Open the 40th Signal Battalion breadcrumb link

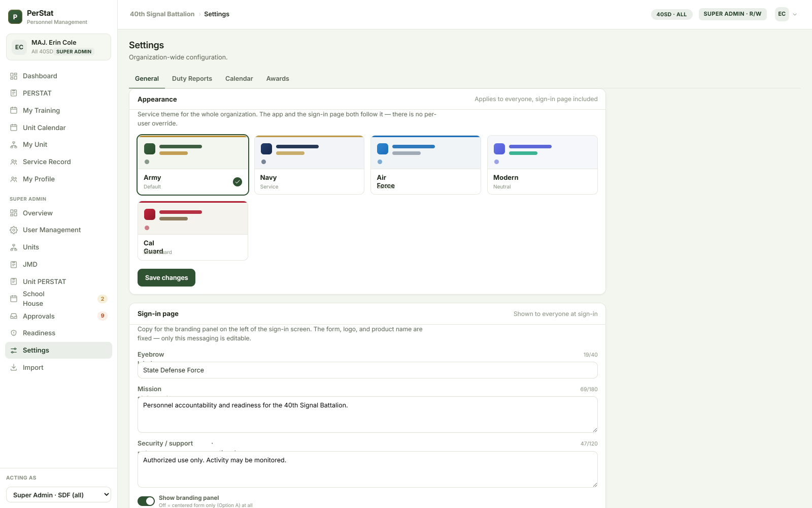click(x=162, y=14)
